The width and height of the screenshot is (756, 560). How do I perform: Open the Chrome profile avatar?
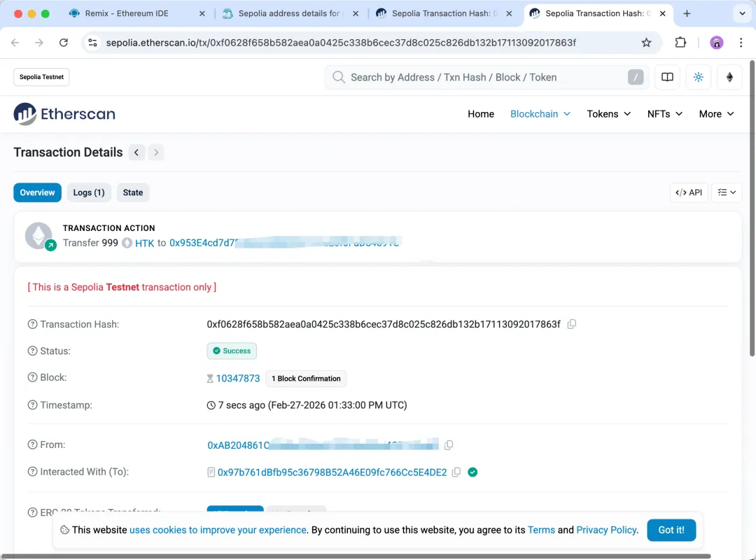point(717,43)
